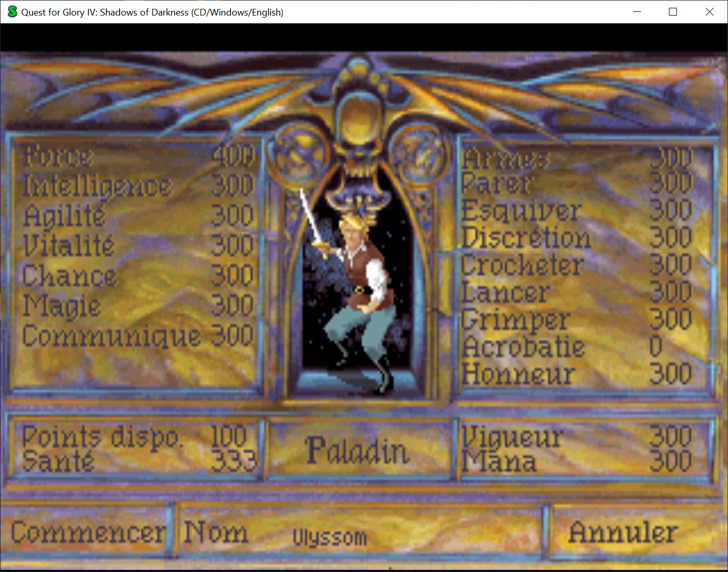The height and width of the screenshot is (572, 728).
Task: Click the Santé value 333
Action: pos(234,461)
